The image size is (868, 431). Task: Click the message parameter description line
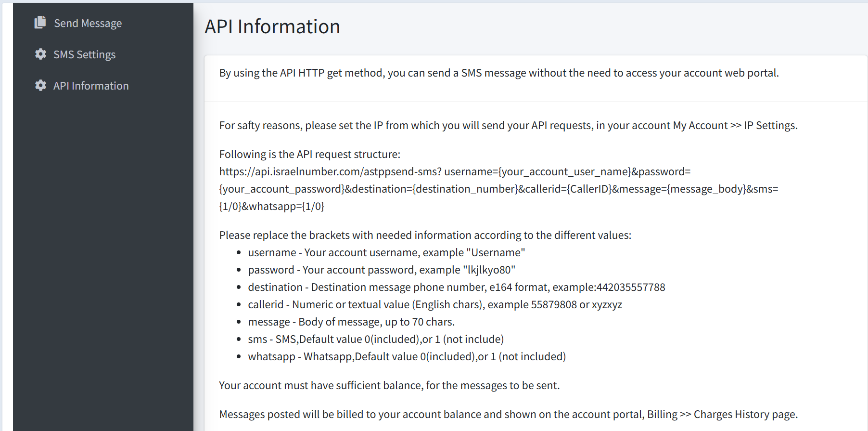(x=351, y=322)
